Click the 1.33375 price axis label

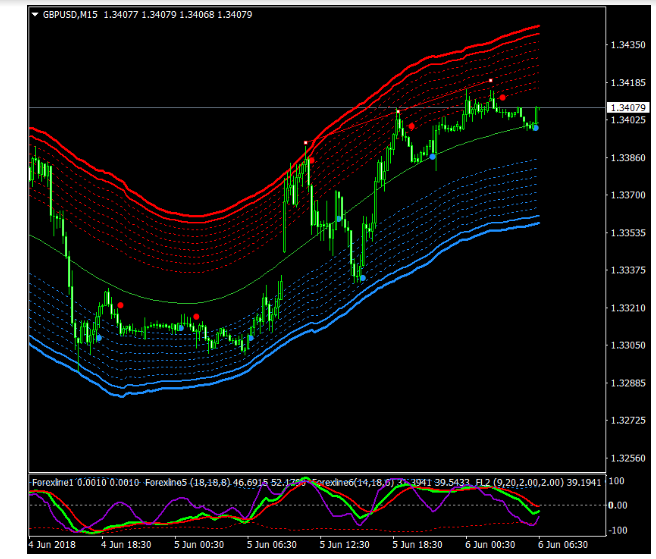628,270
